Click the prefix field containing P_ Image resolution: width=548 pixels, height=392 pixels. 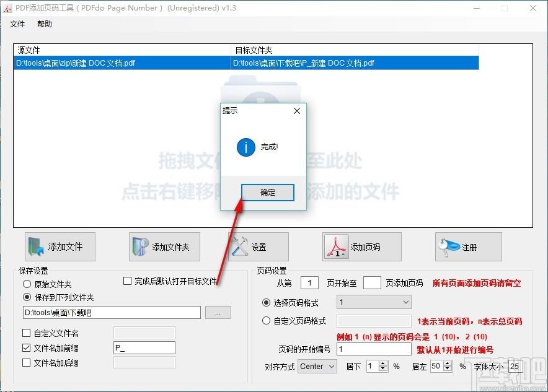click(144, 347)
